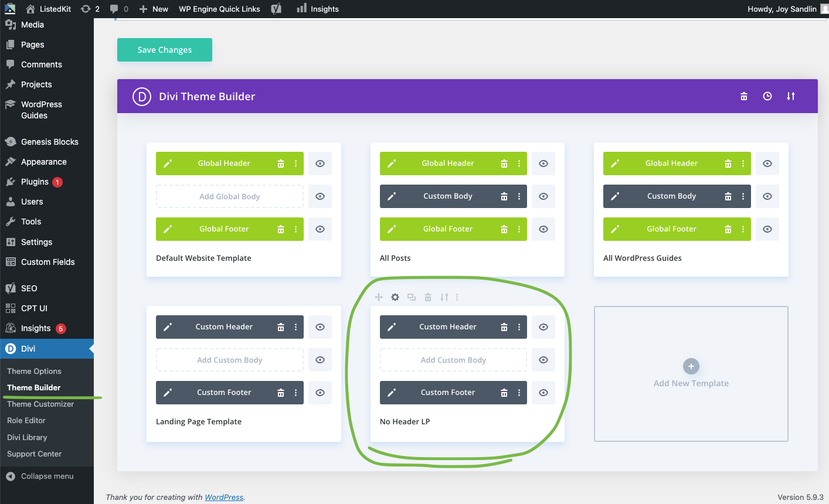Add Custom Body to Landing Page Template
The height and width of the screenshot is (504, 829).
[x=230, y=360]
